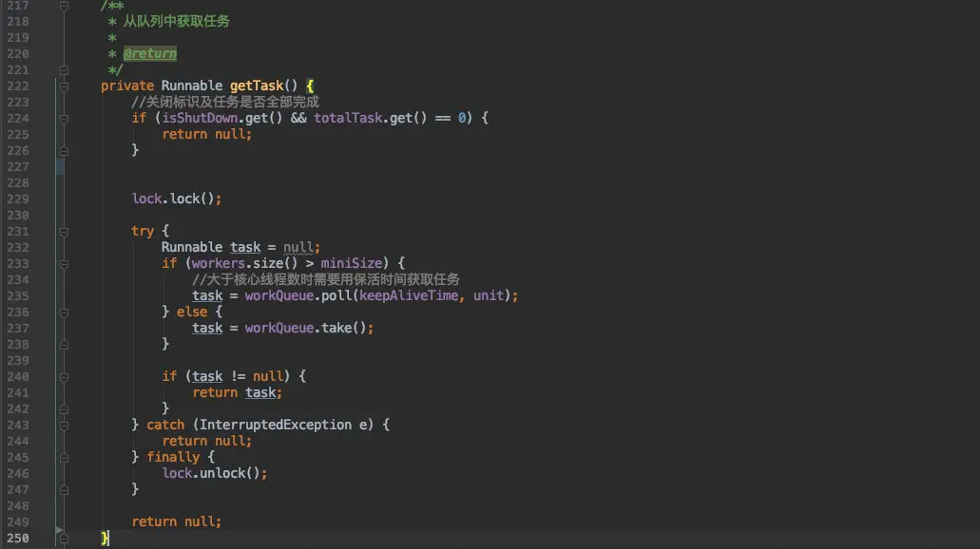The image size is (980, 549).
Task: Click the fold end marker at line 226
Action: [64, 151]
